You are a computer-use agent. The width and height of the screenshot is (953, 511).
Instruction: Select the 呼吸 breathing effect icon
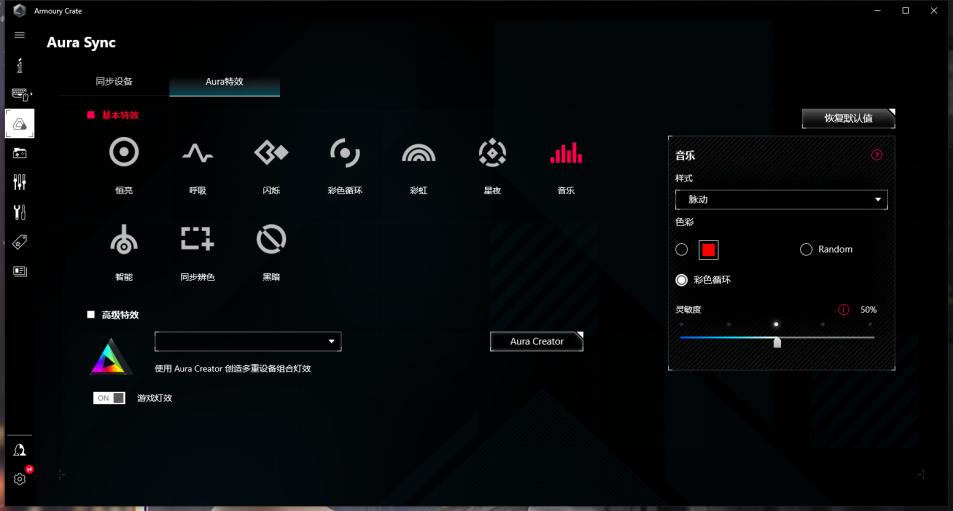click(x=198, y=153)
